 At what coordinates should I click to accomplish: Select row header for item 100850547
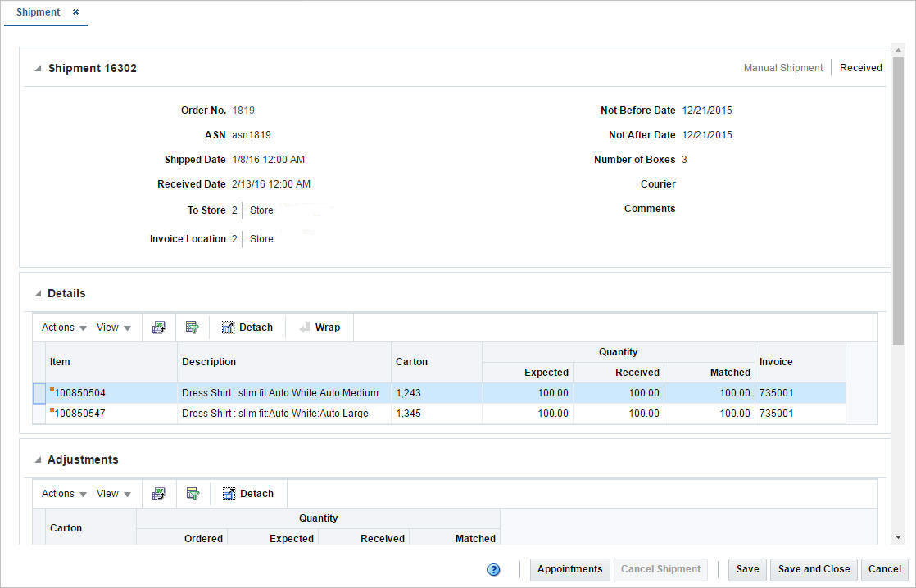(x=39, y=414)
